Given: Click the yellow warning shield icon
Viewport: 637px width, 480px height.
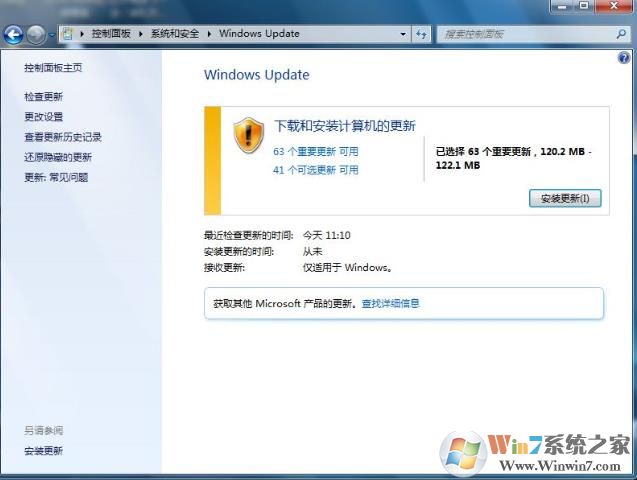Looking at the screenshot, I should pyautogui.click(x=249, y=136).
